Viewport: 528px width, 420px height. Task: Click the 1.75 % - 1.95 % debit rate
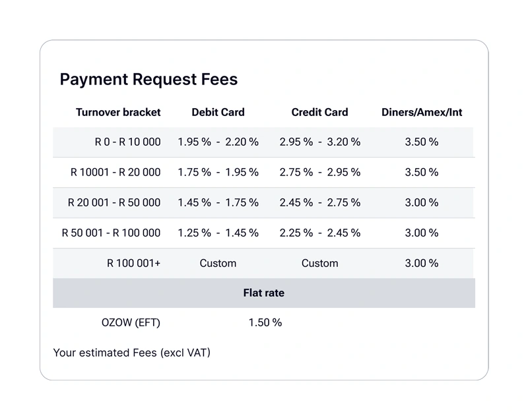(218, 172)
